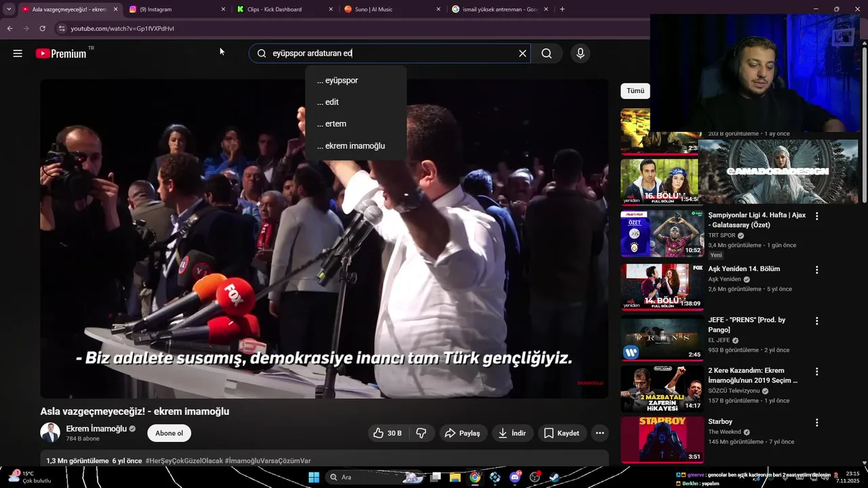Close the Suno | AI Music tab

[438, 9]
